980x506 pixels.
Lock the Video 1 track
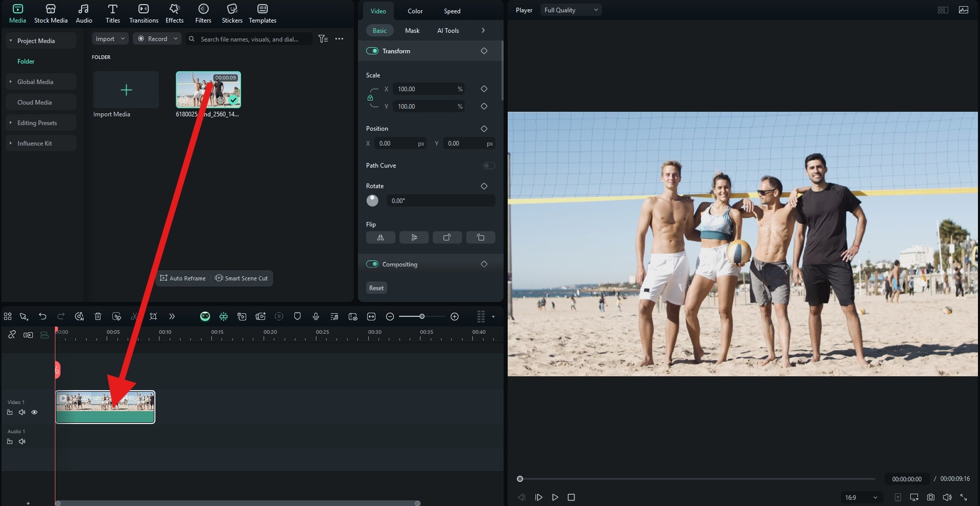tap(10, 412)
